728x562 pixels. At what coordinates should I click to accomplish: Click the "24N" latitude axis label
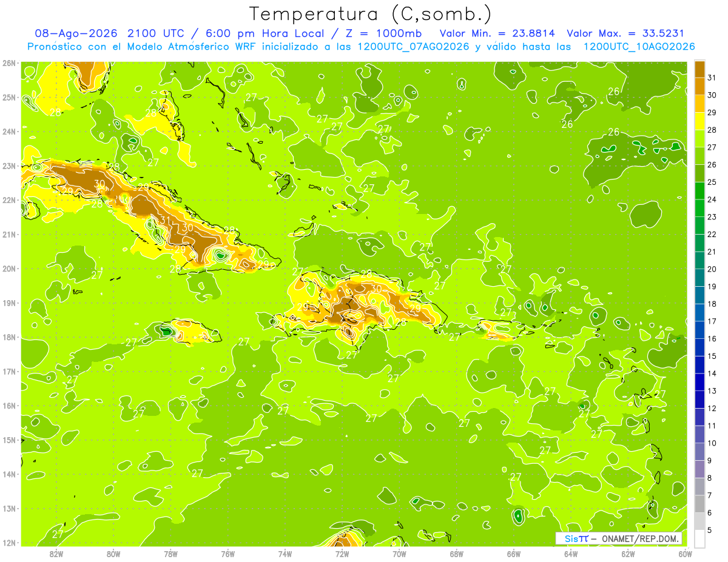point(10,132)
